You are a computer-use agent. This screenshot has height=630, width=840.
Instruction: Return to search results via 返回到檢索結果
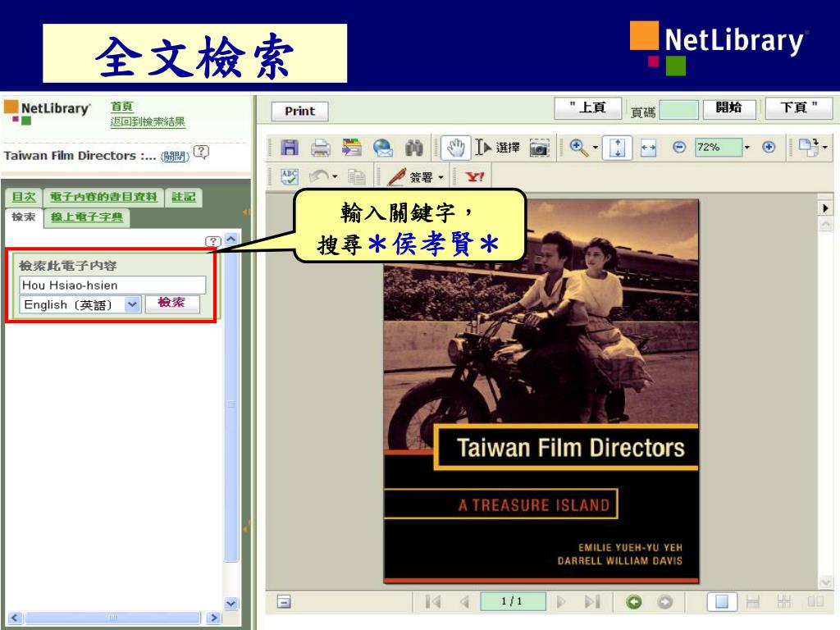coord(148,122)
